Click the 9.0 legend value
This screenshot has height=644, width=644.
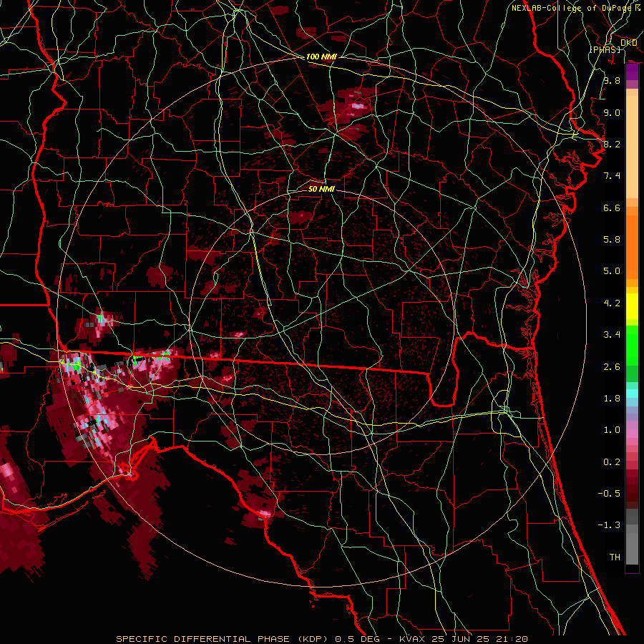coord(612,112)
